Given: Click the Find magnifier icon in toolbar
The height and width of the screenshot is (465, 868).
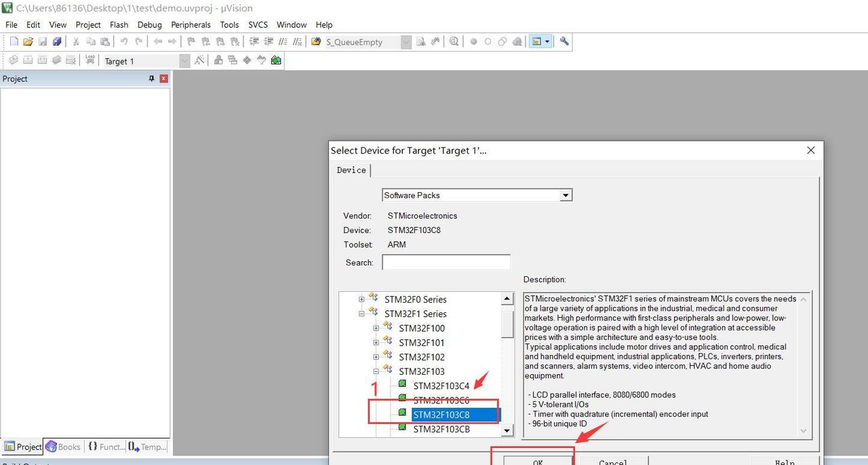Looking at the screenshot, I should pos(454,42).
